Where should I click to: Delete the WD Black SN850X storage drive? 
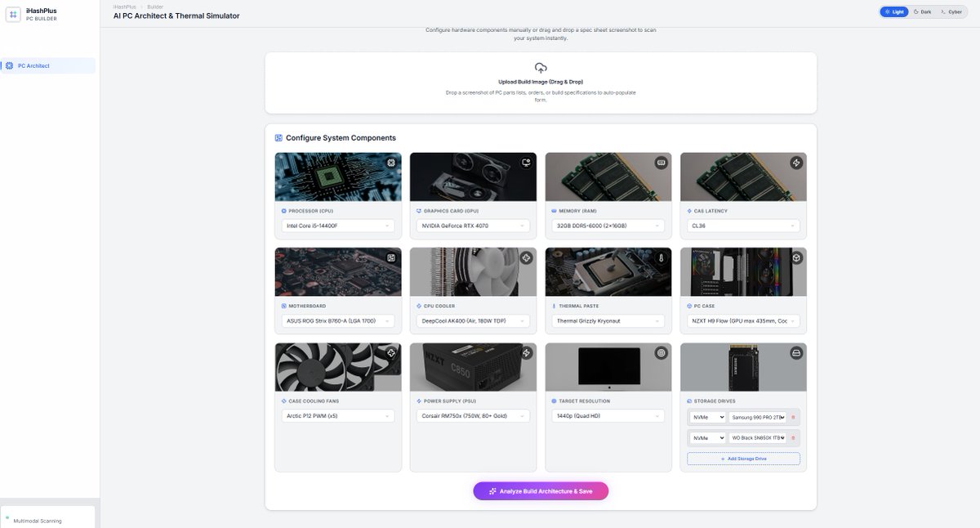tap(793, 438)
